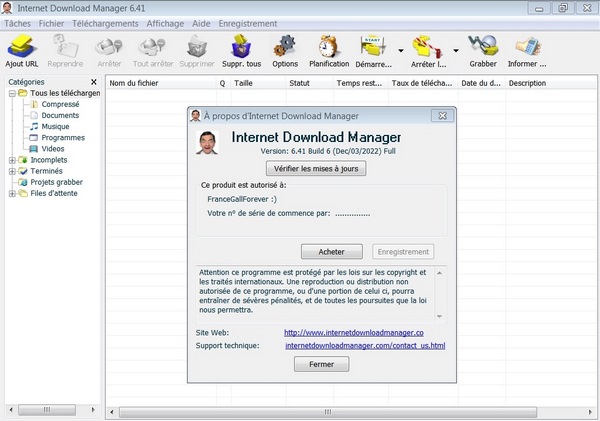The height and width of the screenshot is (421, 600).
Task: Select the Videos category
Action: [53, 148]
